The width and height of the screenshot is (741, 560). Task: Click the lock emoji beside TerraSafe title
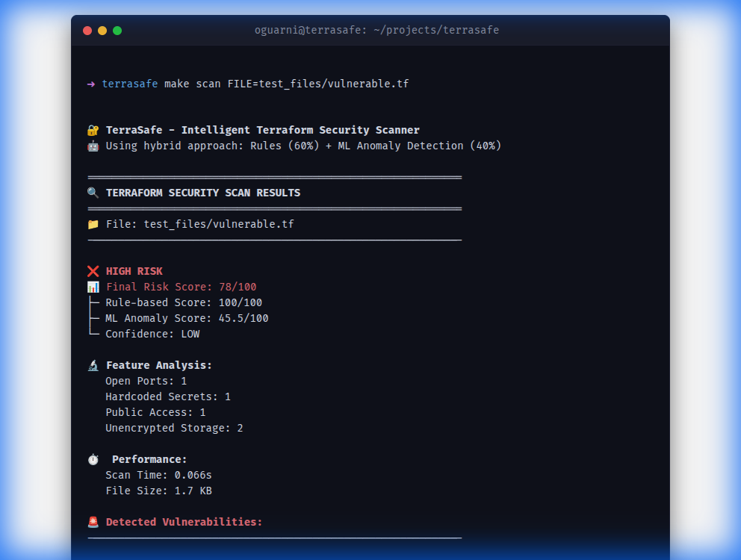[93, 128]
